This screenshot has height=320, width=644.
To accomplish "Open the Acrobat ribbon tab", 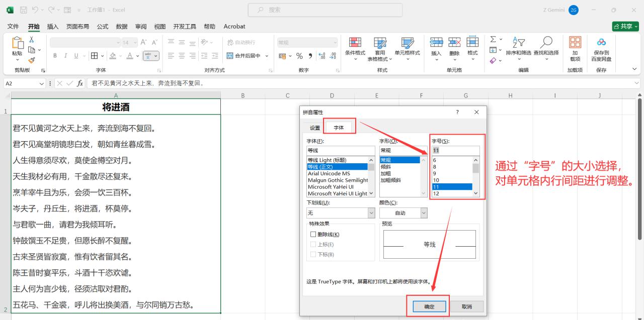I will [x=234, y=27].
